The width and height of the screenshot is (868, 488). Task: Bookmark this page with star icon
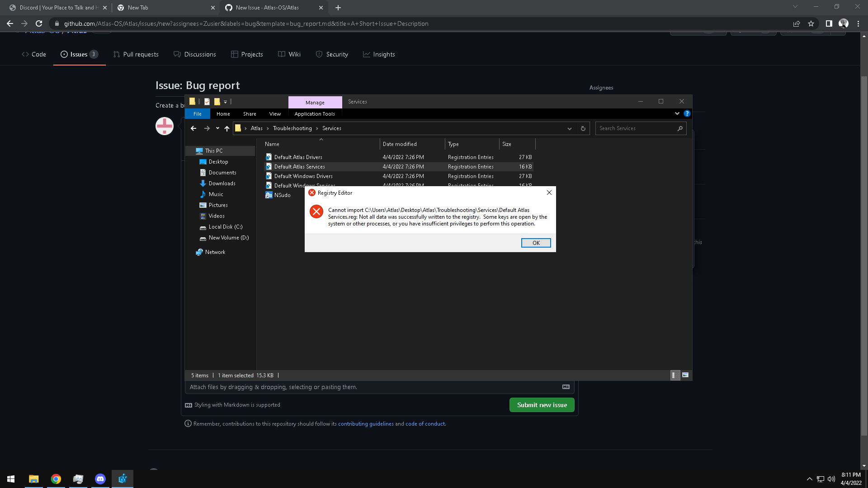click(x=811, y=23)
